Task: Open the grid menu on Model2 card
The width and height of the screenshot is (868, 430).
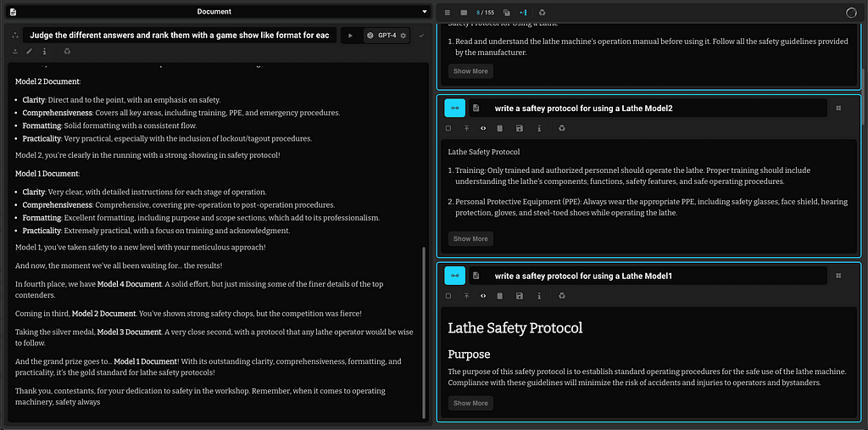Action: pyautogui.click(x=838, y=108)
